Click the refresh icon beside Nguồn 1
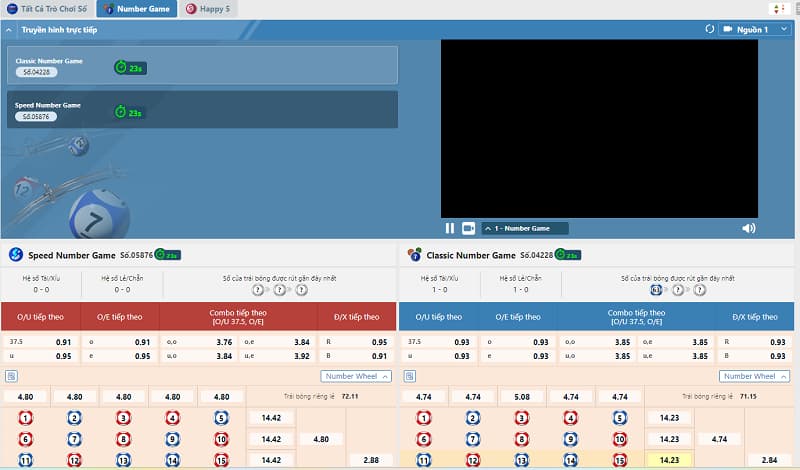Image resolution: width=800 pixels, height=470 pixels. point(710,29)
